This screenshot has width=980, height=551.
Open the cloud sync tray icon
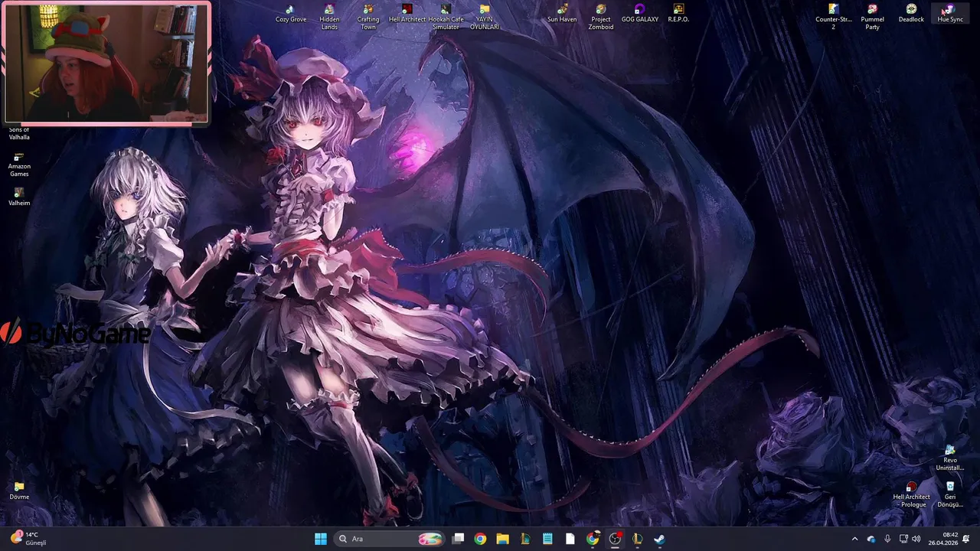pyautogui.click(x=871, y=539)
